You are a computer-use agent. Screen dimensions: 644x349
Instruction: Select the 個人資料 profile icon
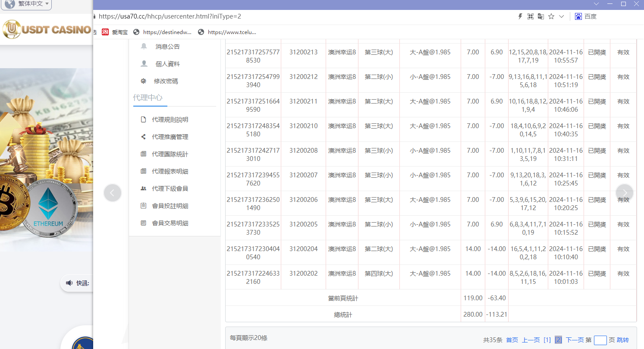pos(143,63)
